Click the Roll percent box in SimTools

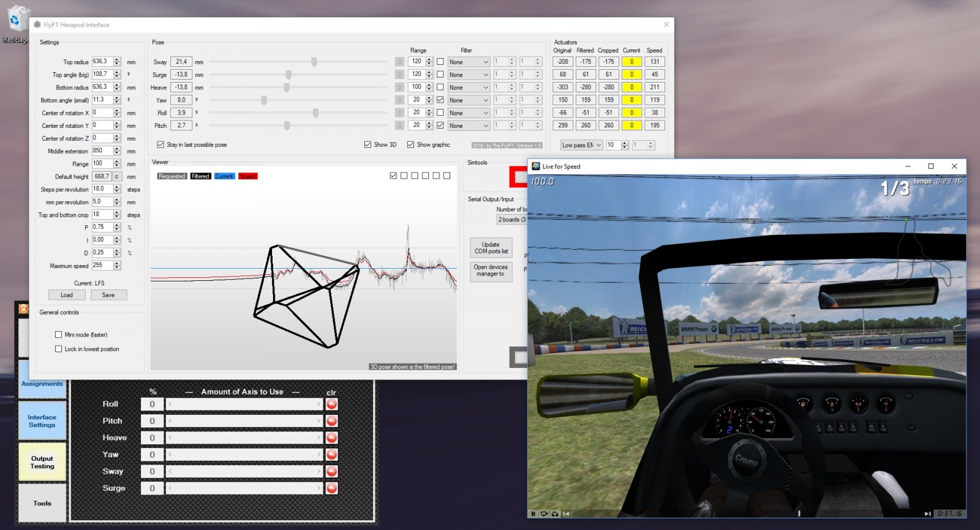click(x=152, y=405)
